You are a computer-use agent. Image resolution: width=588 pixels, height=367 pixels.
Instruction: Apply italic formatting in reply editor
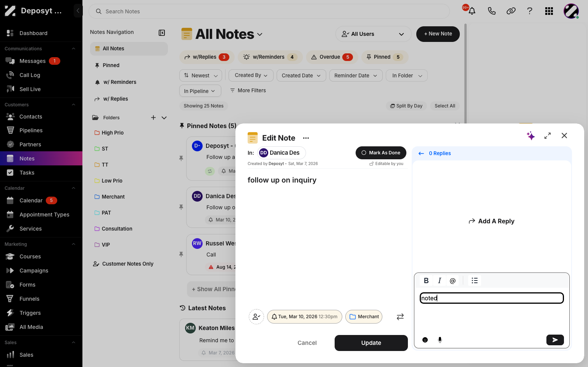pos(440,280)
